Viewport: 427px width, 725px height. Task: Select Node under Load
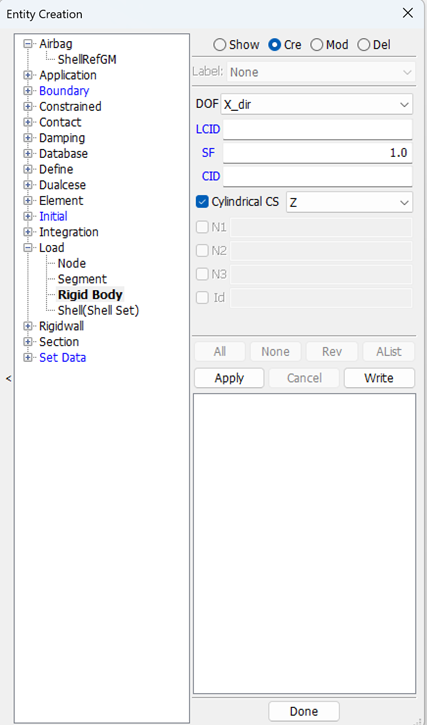tap(72, 264)
